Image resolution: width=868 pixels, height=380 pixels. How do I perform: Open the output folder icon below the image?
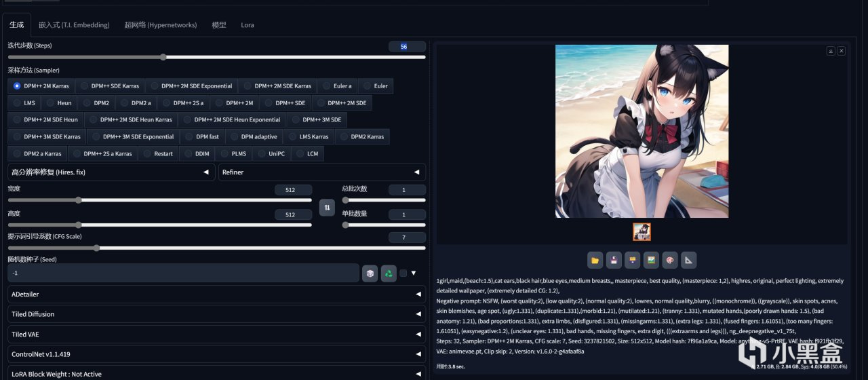click(595, 260)
